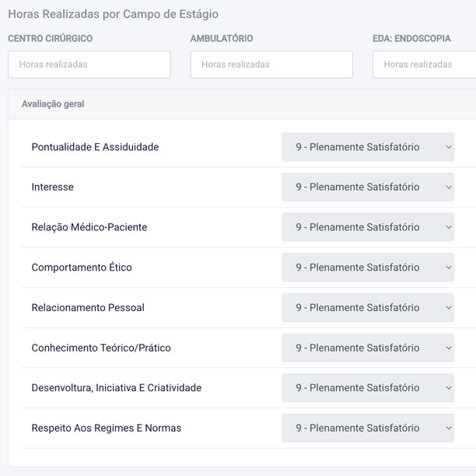
Task: Expand the Respeito Aos Regimes E Normas dropdown
Action: (367, 428)
